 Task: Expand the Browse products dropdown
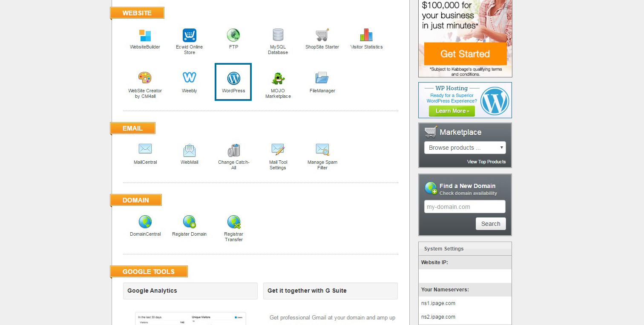(465, 148)
